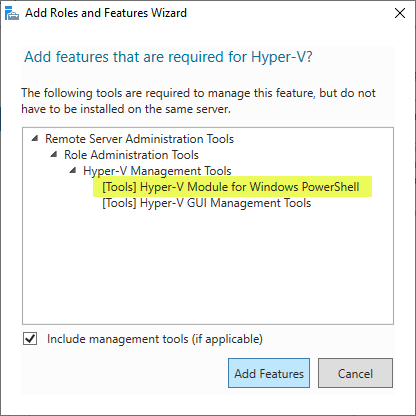Select Hyper-V GUI Management Tools entry
416x416 pixels.
[x=206, y=203]
